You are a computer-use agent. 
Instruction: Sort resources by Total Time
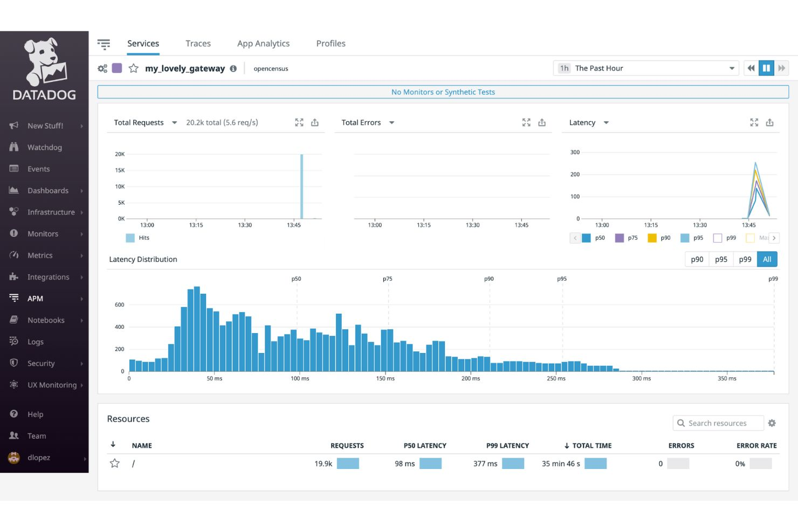pos(588,446)
